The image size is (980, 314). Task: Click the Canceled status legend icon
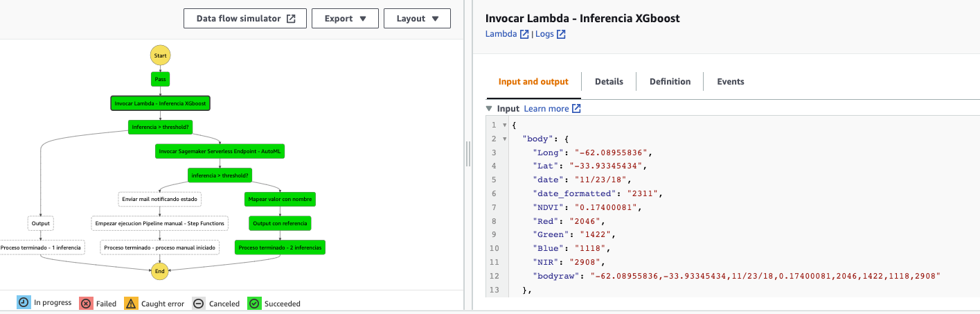point(197,304)
